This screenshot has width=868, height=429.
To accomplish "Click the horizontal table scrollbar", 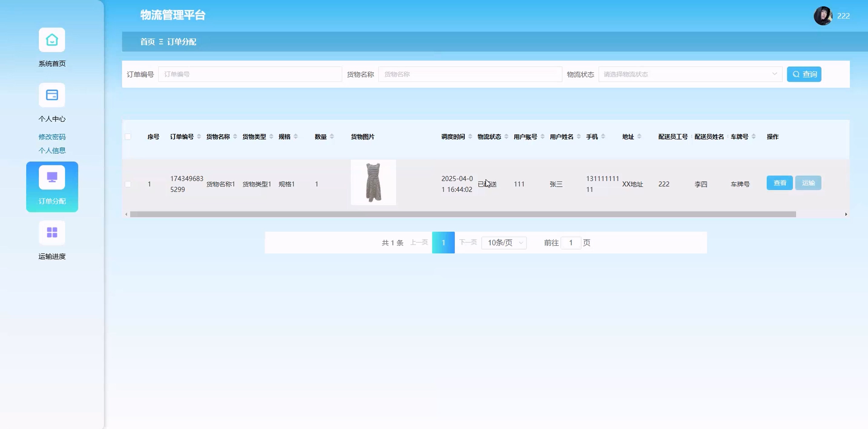I will click(463, 215).
